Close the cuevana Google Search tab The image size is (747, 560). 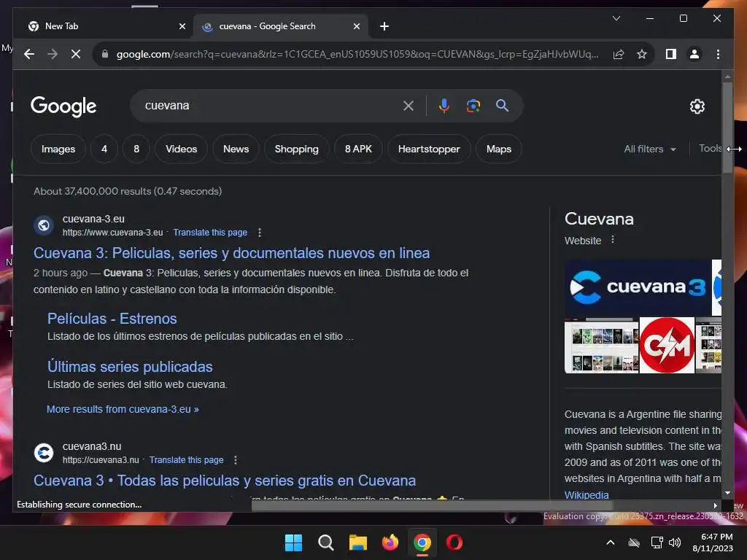click(x=356, y=26)
